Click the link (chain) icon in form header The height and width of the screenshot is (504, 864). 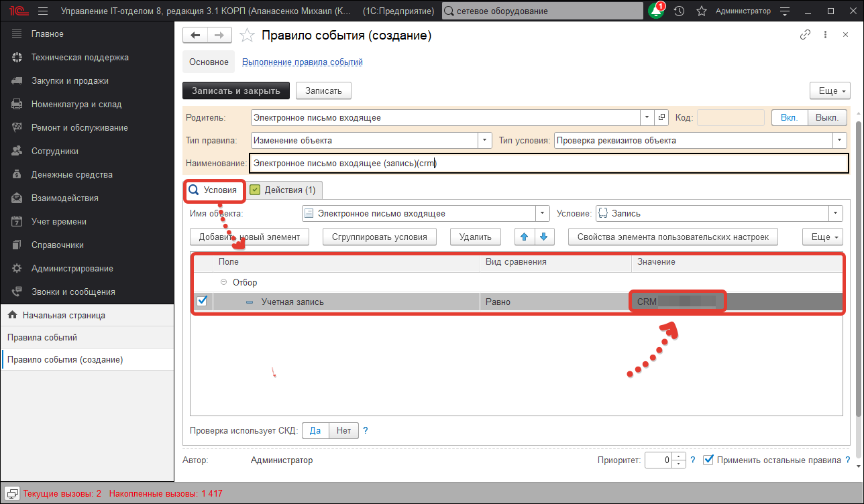pos(805,34)
